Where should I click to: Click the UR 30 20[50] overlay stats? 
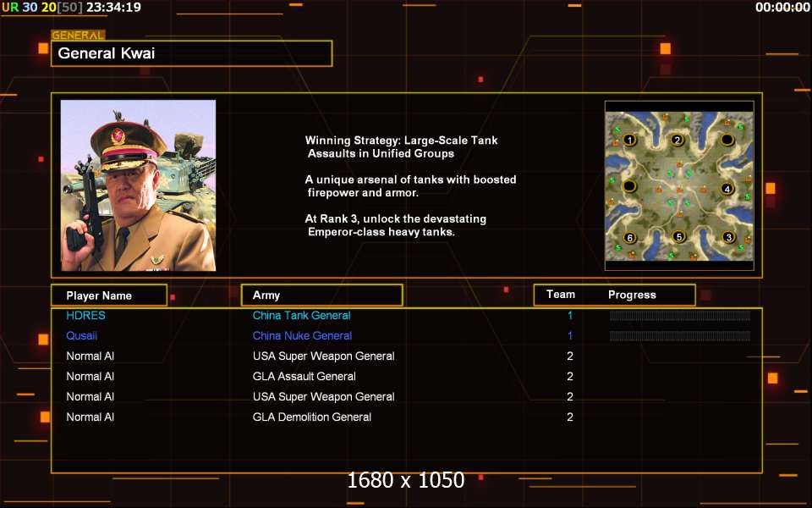(42, 8)
